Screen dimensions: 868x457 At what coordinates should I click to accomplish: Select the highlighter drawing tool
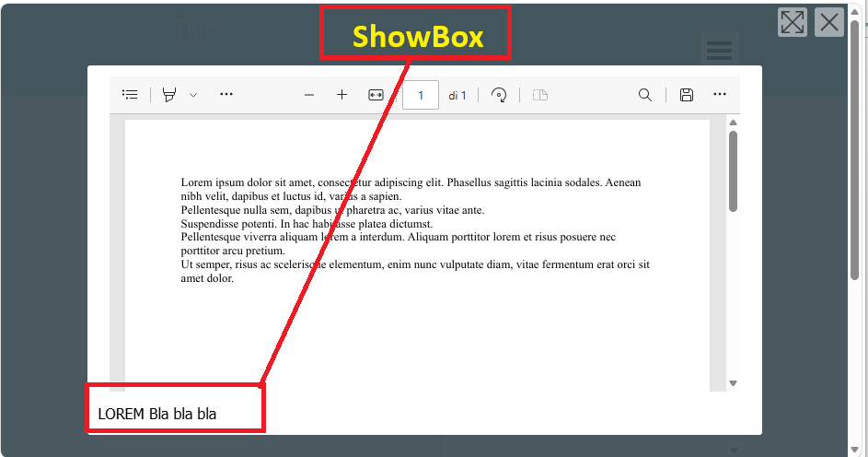click(x=169, y=95)
